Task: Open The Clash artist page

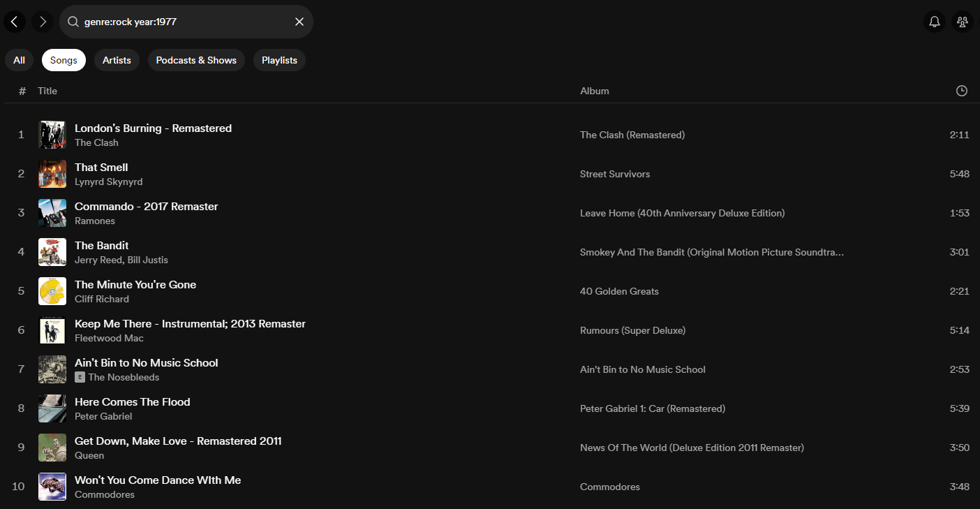Action: pos(96,142)
